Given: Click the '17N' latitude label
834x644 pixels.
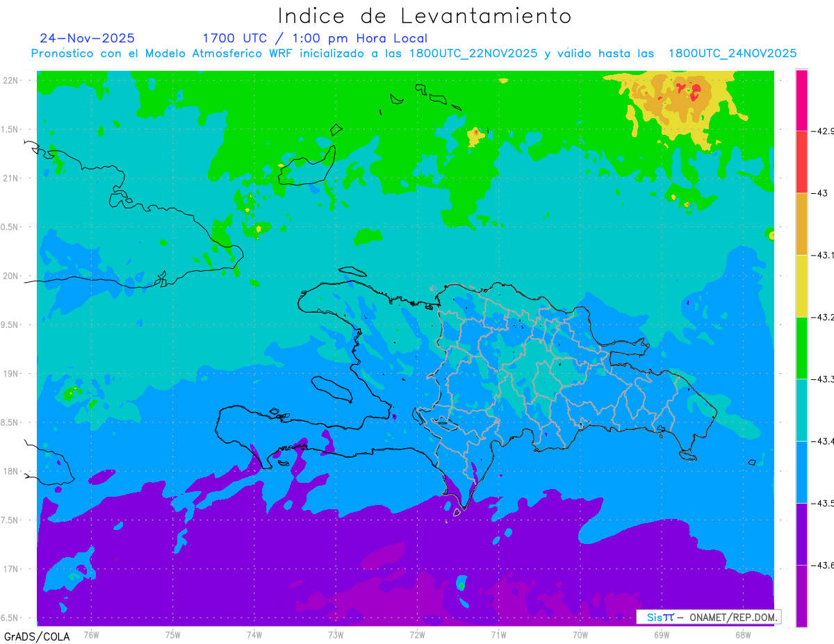Looking at the screenshot, I should click(12, 569).
